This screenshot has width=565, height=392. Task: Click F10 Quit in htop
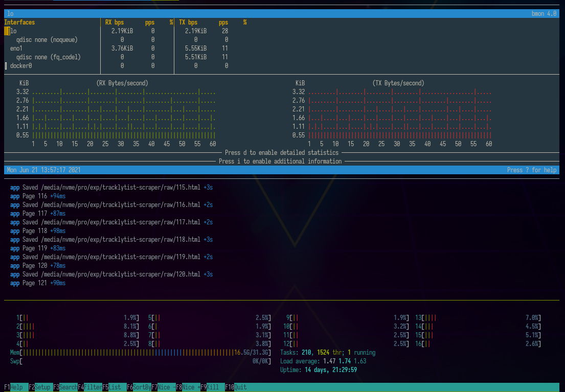pos(240,387)
